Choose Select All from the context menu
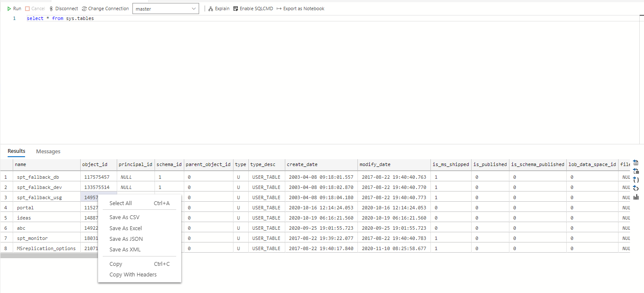The width and height of the screenshot is (644, 293). 120,203
